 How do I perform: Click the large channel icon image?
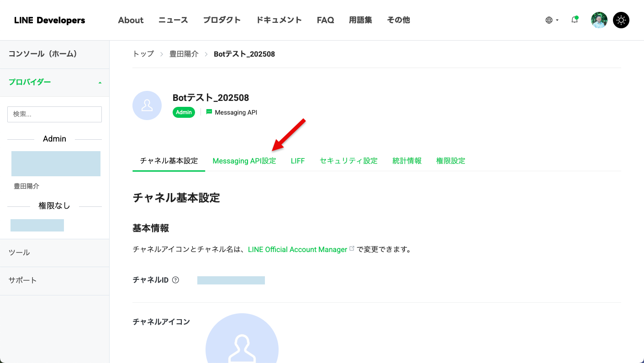coord(242,338)
